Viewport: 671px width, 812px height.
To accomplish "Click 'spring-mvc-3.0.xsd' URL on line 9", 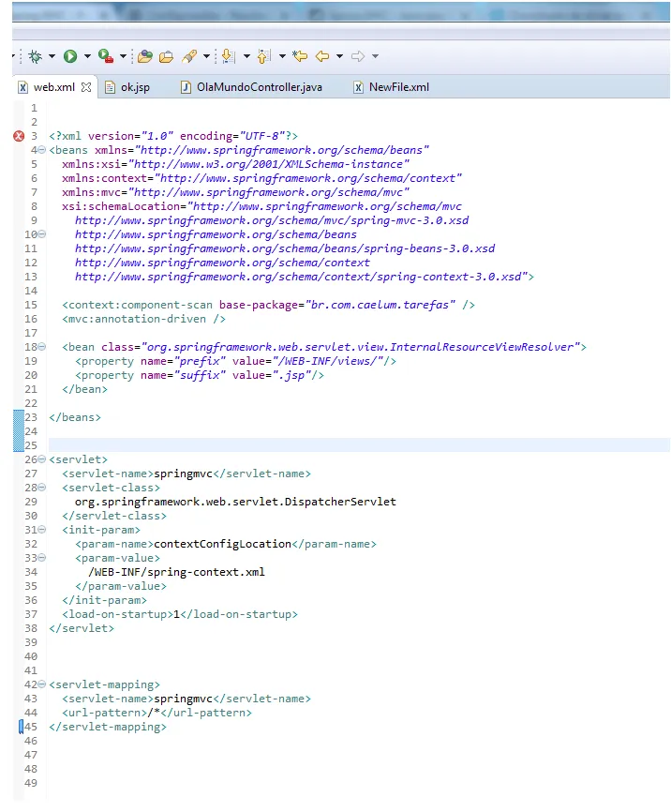I will tap(410, 220).
